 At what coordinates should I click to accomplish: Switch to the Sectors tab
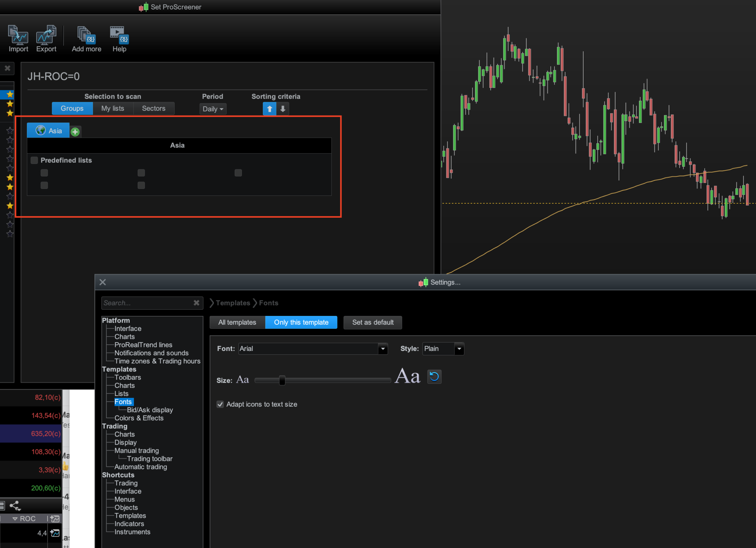[154, 108]
